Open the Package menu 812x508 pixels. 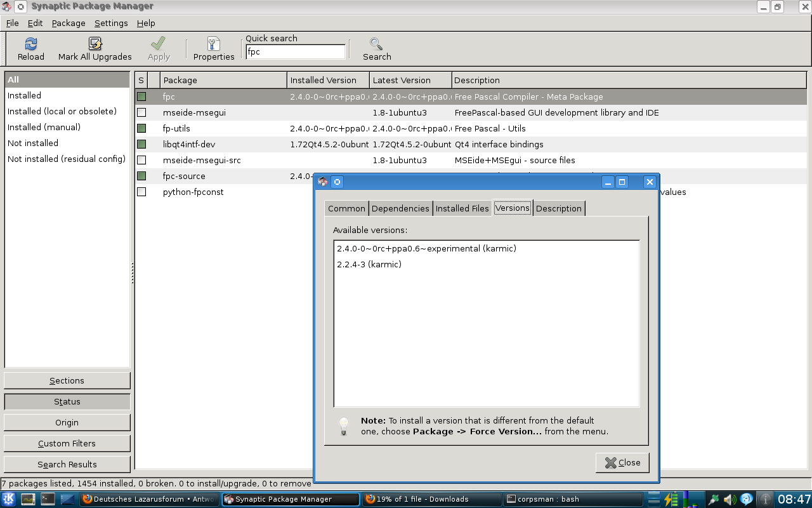coord(69,23)
